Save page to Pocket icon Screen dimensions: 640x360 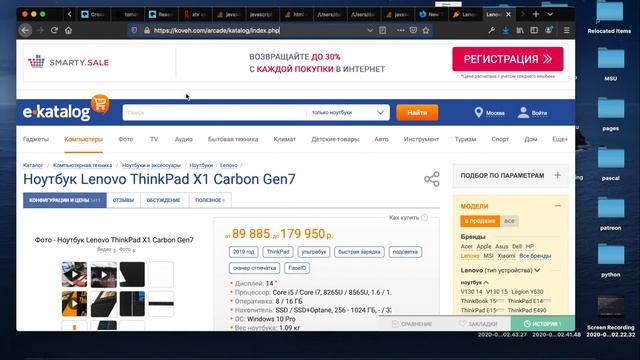(x=413, y=30)
